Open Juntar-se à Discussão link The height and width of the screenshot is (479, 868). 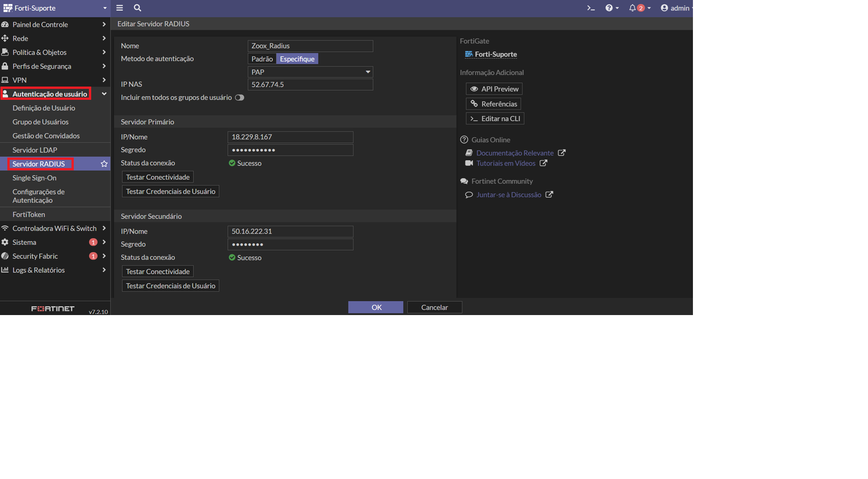(x=509, y=195)
